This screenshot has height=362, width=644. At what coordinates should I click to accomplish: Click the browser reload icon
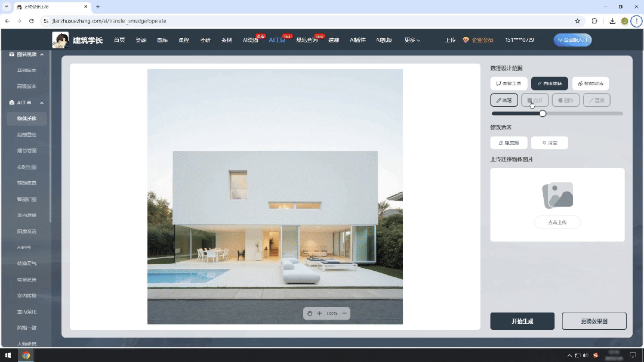pyautogui.click(x=31, y=21)
